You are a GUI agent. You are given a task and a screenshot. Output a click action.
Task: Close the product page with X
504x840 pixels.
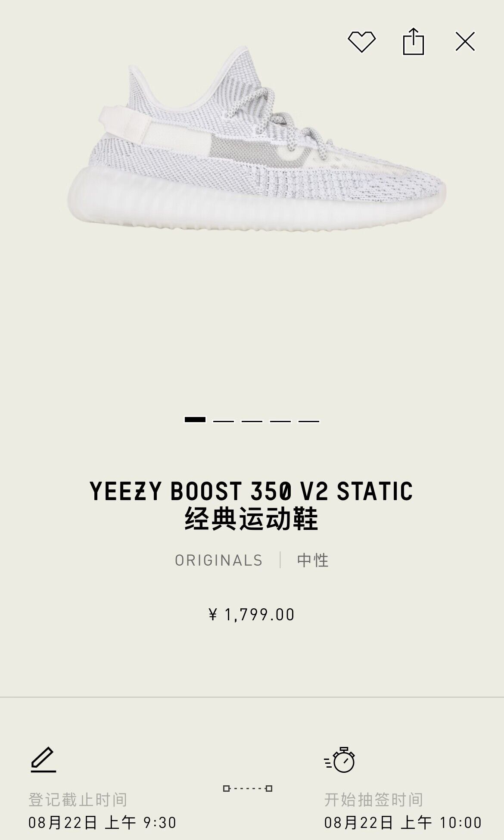point(465,41)
